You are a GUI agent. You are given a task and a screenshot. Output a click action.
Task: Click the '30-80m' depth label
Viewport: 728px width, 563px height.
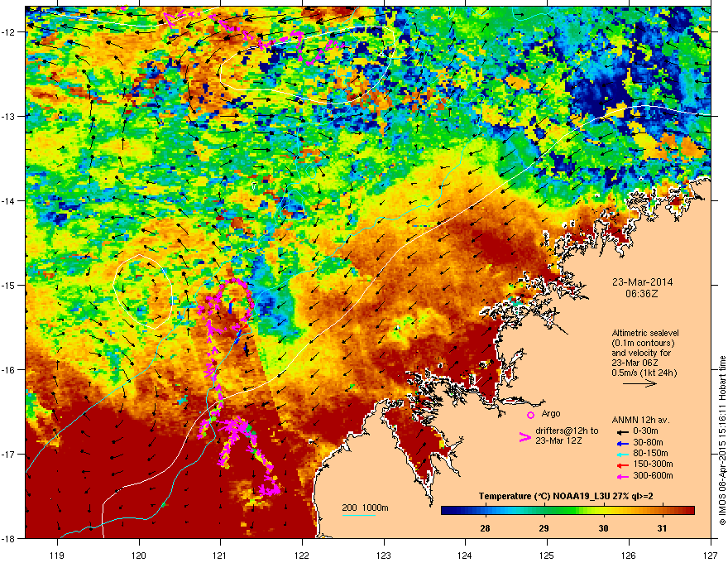(x=648, y=442)
